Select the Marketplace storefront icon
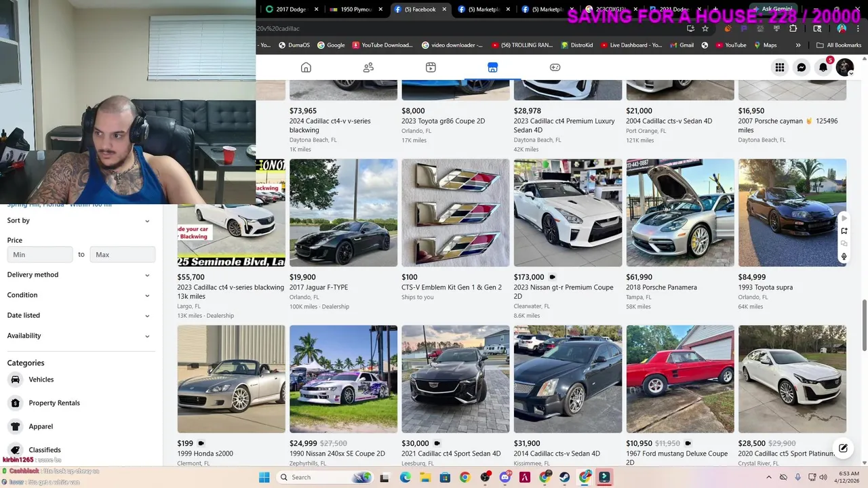Viewport: 868px width, 488px height. 492,67
